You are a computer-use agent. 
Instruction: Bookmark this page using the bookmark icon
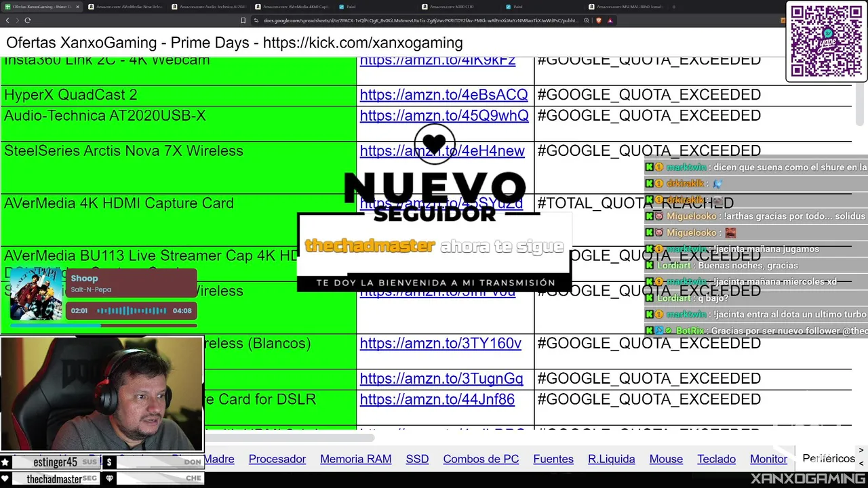pos(243,20)
